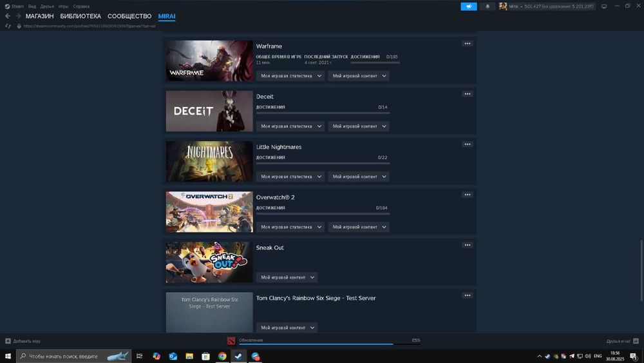Open the Sneak Out banner

click(x=209, y=262)
